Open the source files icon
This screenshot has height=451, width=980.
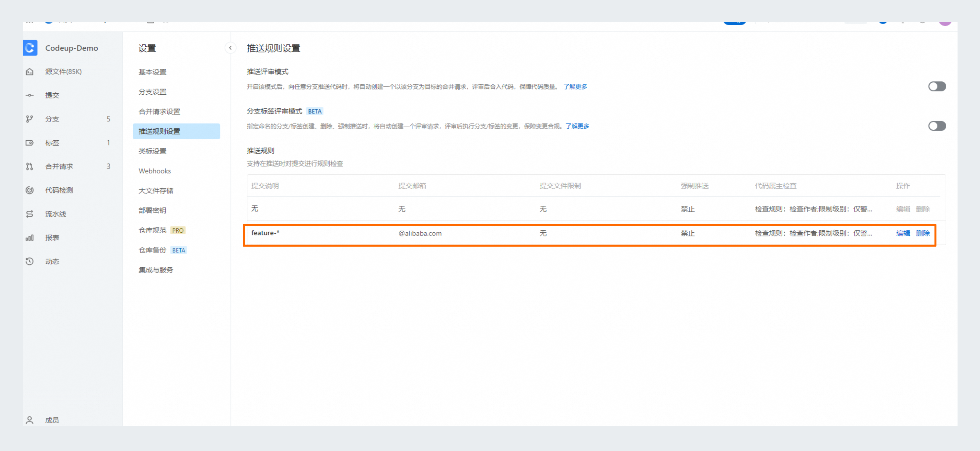pos(30,72)
